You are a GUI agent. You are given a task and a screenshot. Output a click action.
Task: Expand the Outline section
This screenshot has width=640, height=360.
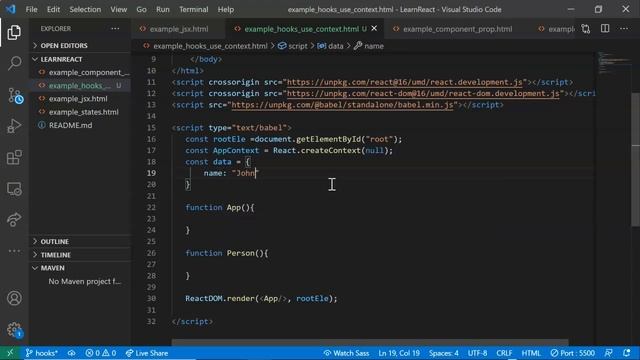coord(80,242)
